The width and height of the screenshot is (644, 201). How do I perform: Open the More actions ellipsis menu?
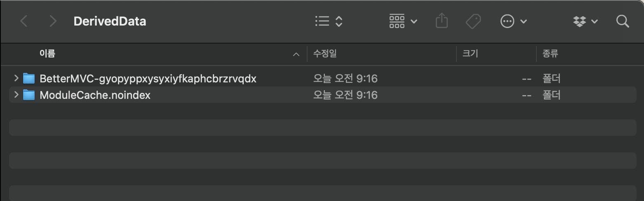pyautogui.click(x=513, y=21)
